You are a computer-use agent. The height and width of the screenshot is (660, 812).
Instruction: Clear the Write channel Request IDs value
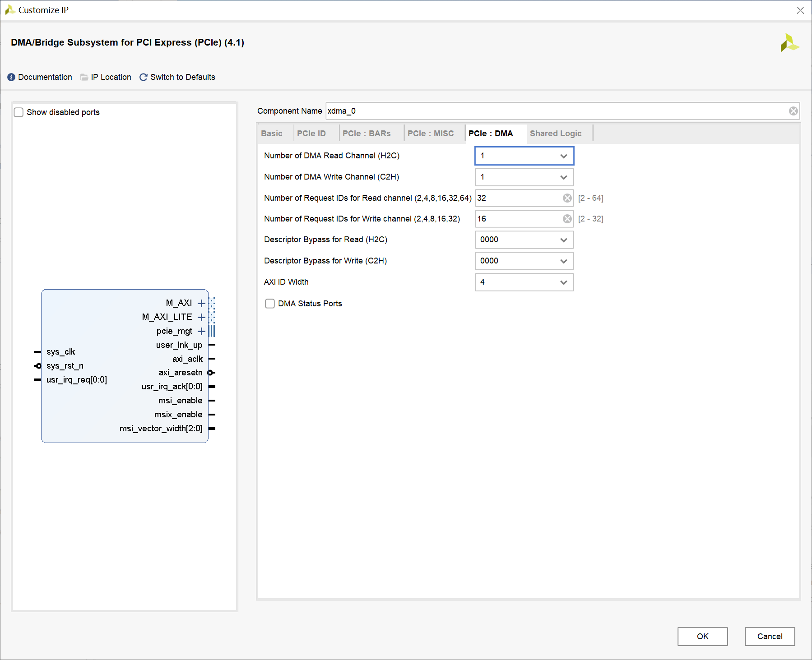[x=567, y=219]
